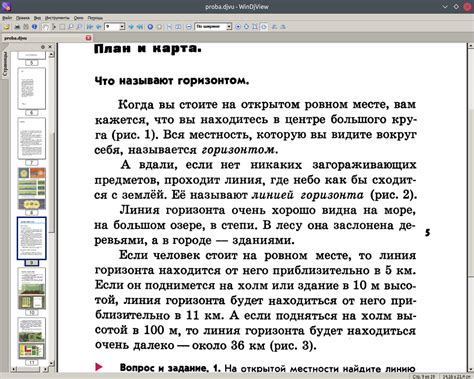Click the highlighted active toolbar toggle near rotate icons
Image resolution: width=474 pixels, height=379 pixels.
coord(264,27)
